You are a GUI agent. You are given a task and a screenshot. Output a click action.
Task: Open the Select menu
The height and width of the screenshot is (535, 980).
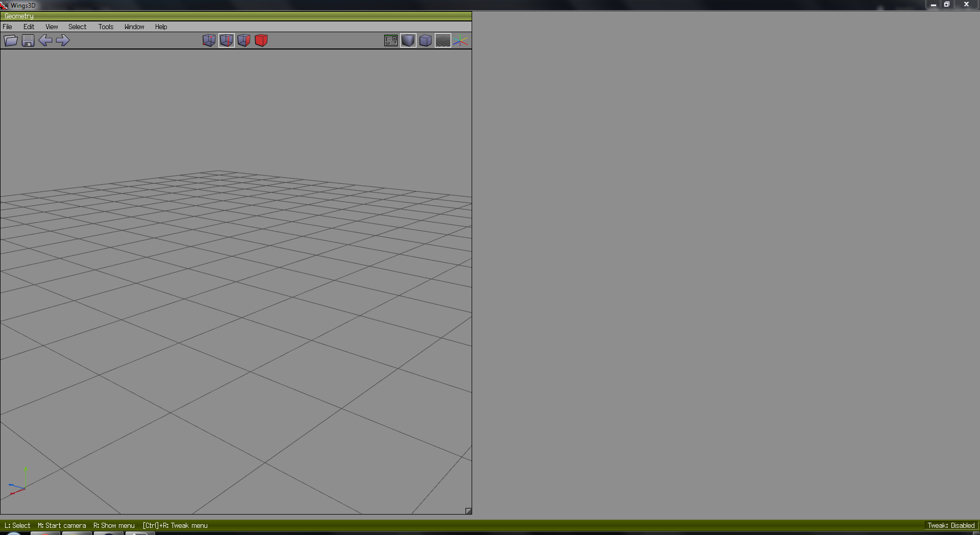click(x=78, y=27)
